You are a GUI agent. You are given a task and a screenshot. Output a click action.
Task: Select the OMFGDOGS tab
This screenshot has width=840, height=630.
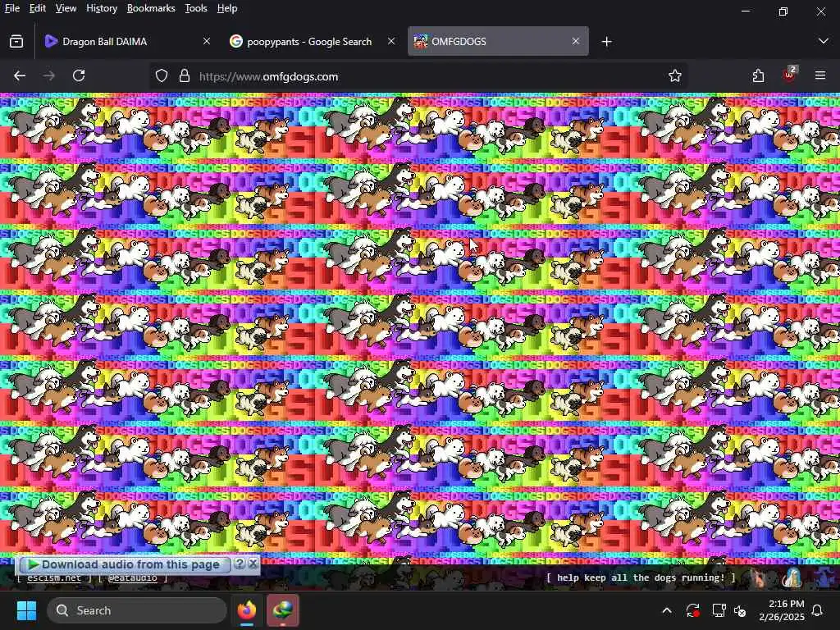click(498, 41)
